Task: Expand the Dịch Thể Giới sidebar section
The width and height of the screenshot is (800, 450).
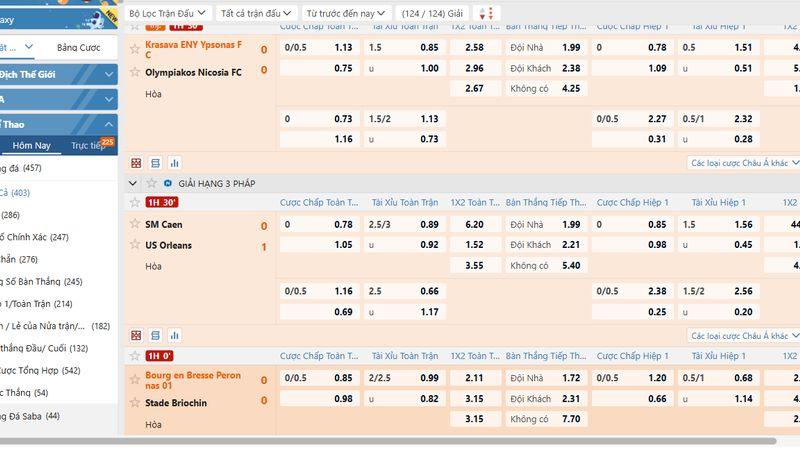Action: pos(58,74)
